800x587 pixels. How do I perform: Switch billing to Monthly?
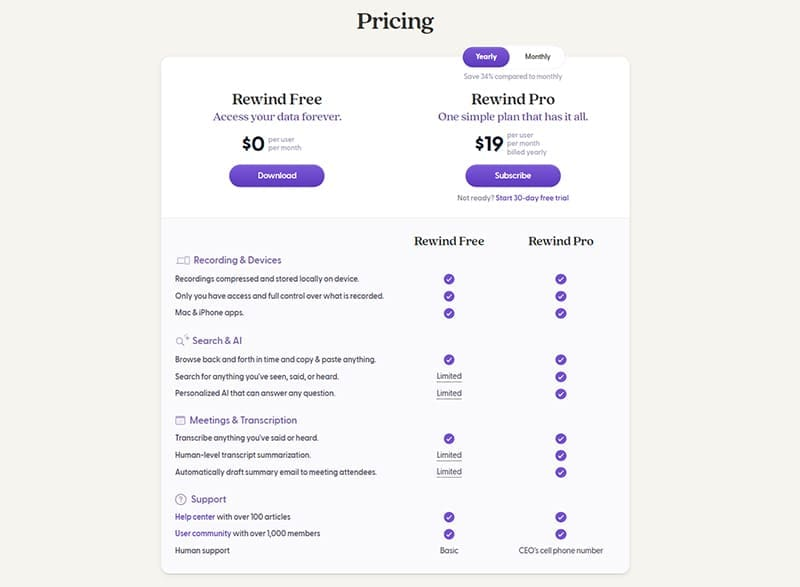point(537,57)
